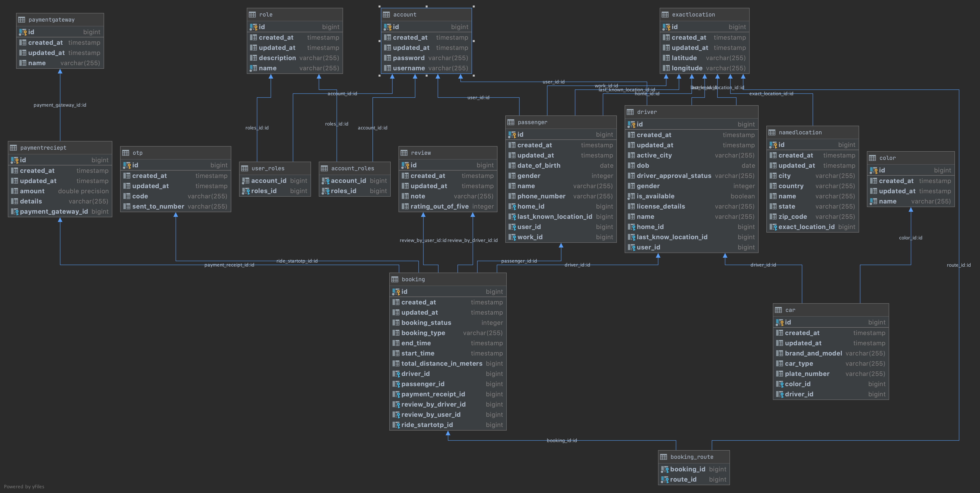Click the foreign key icon next to payment_gateway_id
Image resolution: width=980 pixels, height=493 pixels.
click(x=15, y=212)
